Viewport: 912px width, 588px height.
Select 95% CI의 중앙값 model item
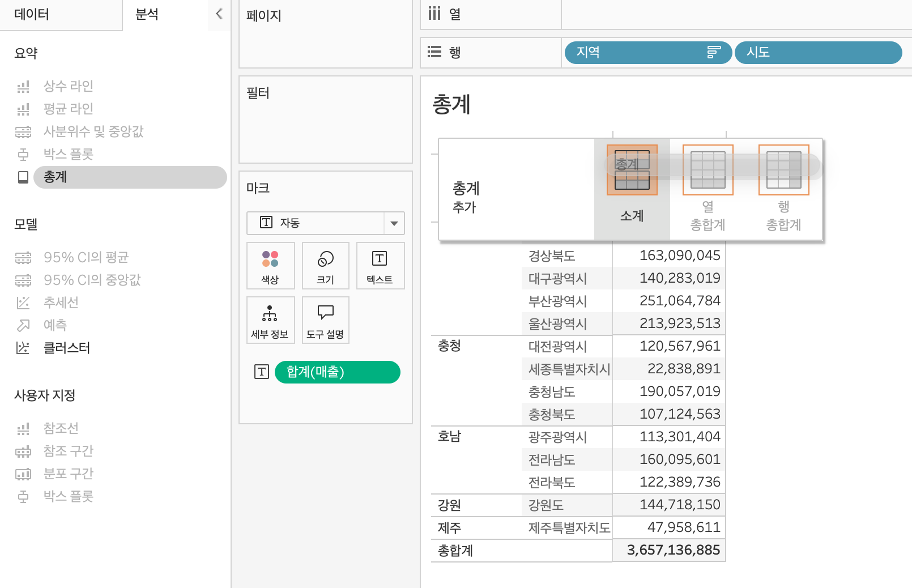click(x=92, y=280)
